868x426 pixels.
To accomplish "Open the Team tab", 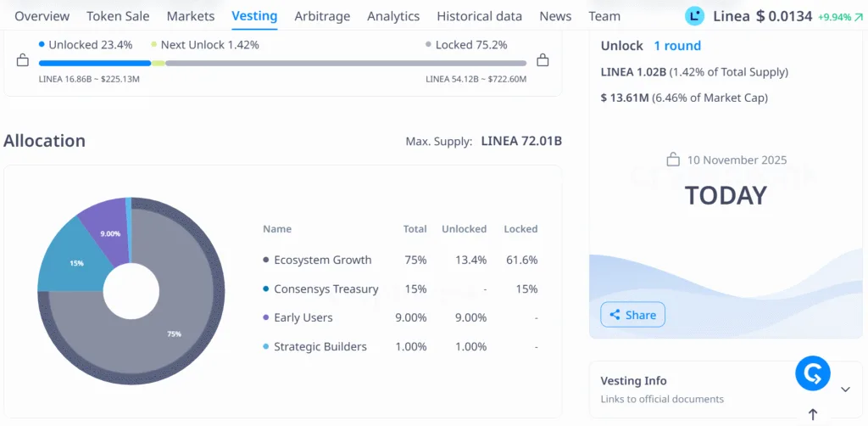I will click(x=604, y=16).
